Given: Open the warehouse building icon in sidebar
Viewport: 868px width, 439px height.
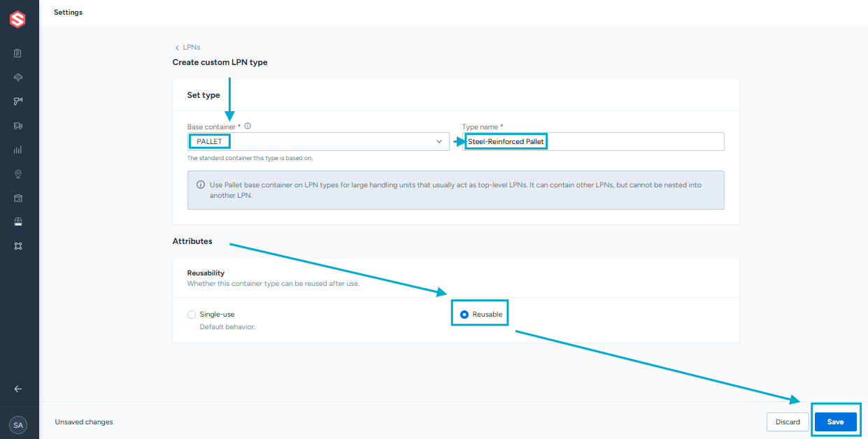Looking at the screenshot, I should click(18, 198).
